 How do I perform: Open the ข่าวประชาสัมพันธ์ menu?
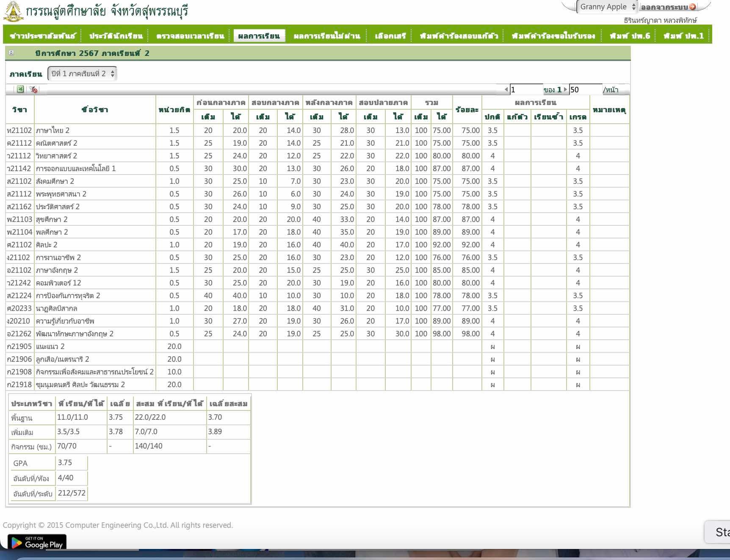43,36
